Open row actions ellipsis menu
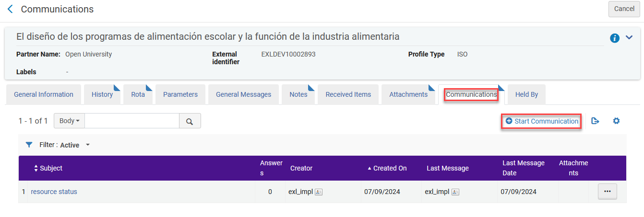644x217 pixels. pyautogui.click(x=607, y=192)
